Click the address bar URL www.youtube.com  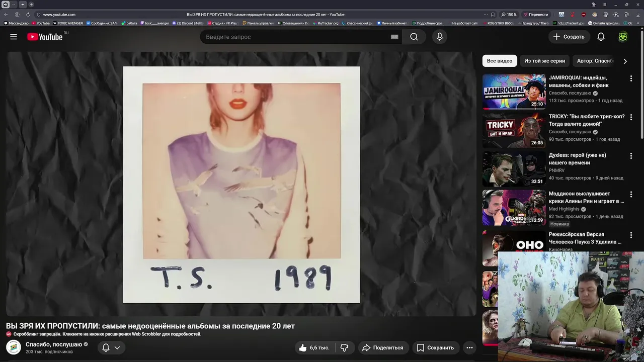point(59,15)
